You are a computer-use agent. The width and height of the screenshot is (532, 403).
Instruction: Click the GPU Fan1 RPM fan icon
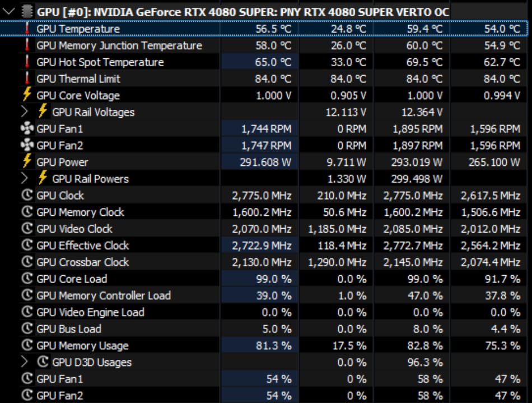26,129
